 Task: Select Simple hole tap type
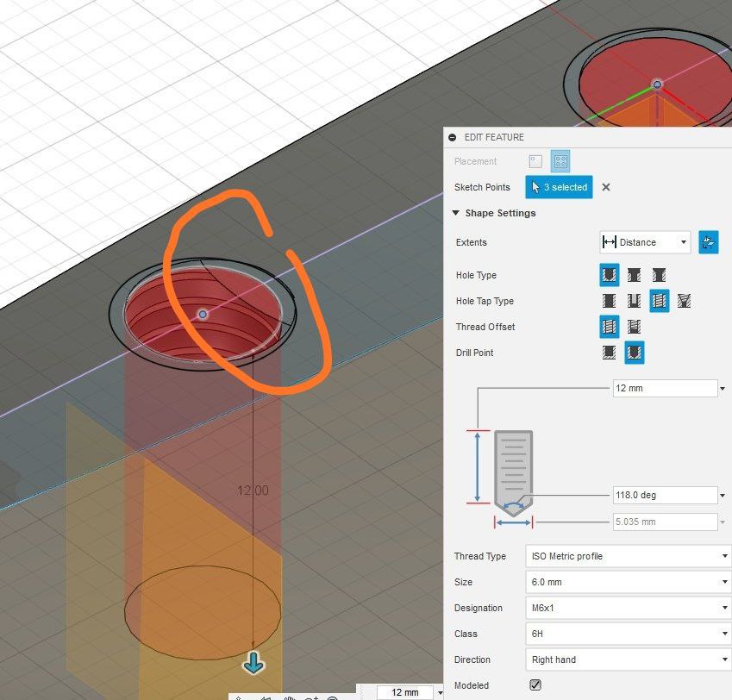click(x=609, y=301)
